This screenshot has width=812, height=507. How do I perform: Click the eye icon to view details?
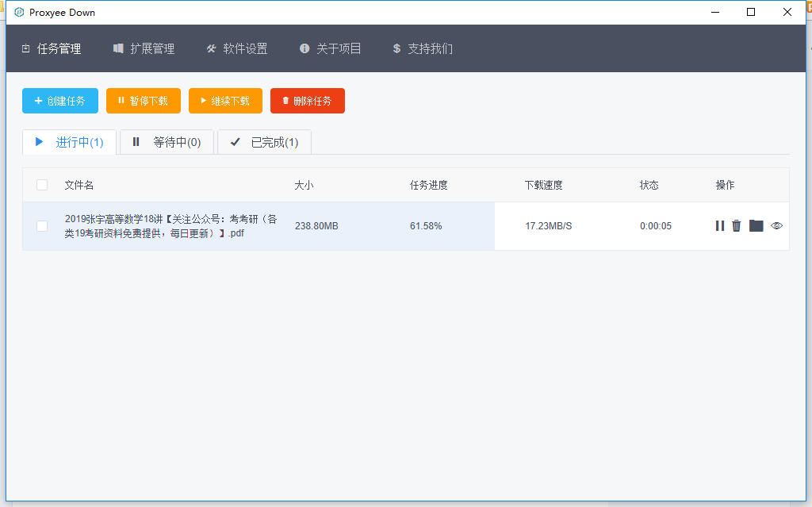[x=776, y=226]
